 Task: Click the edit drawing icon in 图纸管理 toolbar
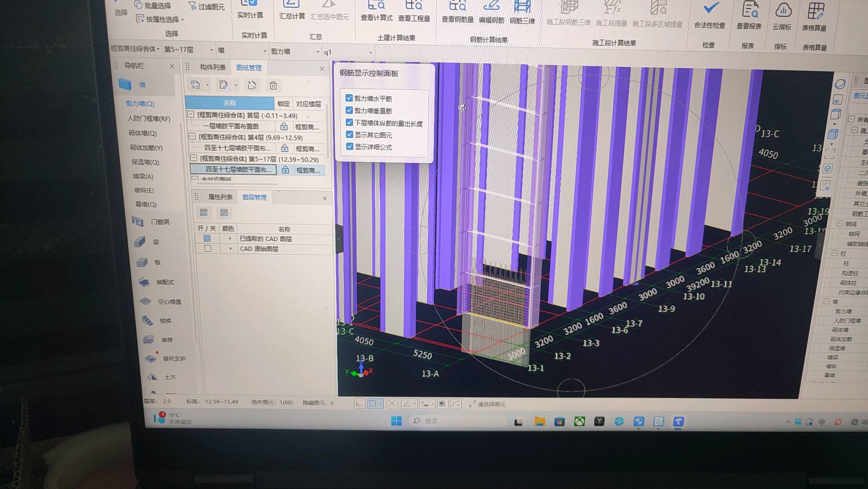[224, 85]
